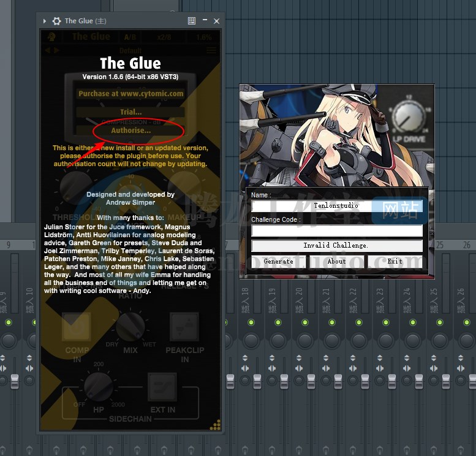476x456 pixels.
Task: Click the volume fader of 插入 22
Action: [365, 382]
